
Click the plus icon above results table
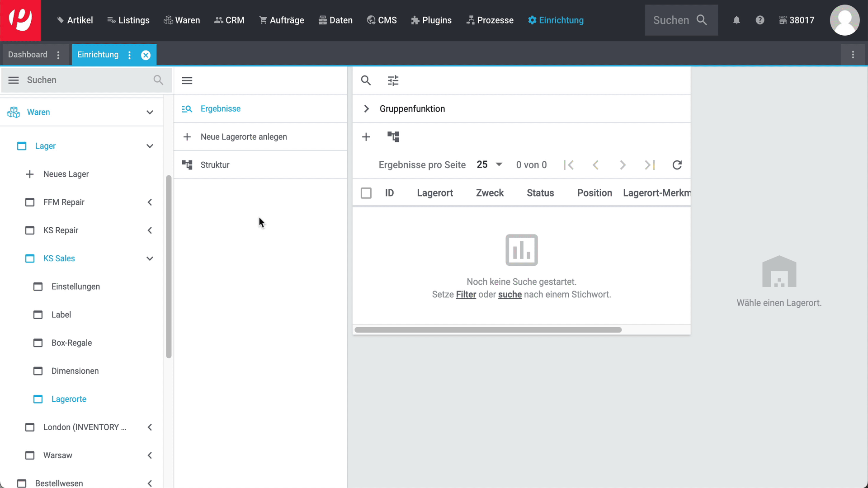pyautogui.click(x=366, y=136)
